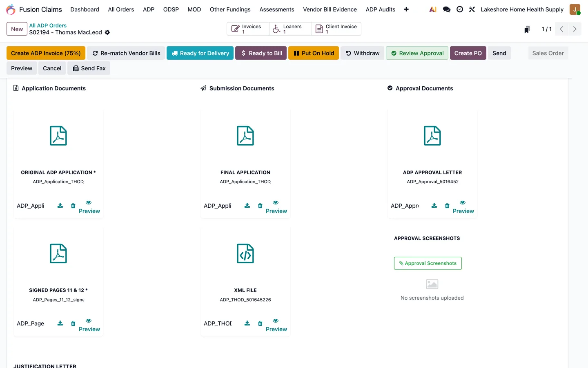Click the All ADP Orders breadcrumb
The image size is (588, 368).
[48, 25]
